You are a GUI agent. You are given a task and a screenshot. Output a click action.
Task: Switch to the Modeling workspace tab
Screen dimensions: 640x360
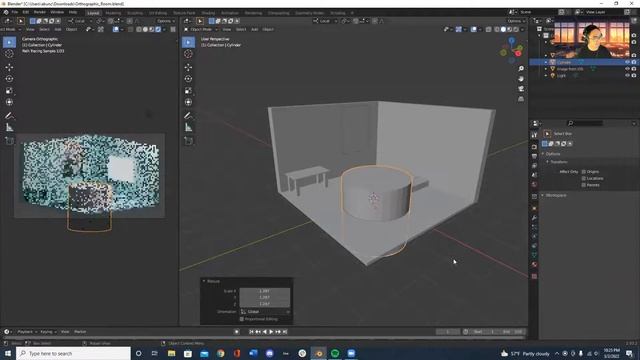click(x=113, y=13)
